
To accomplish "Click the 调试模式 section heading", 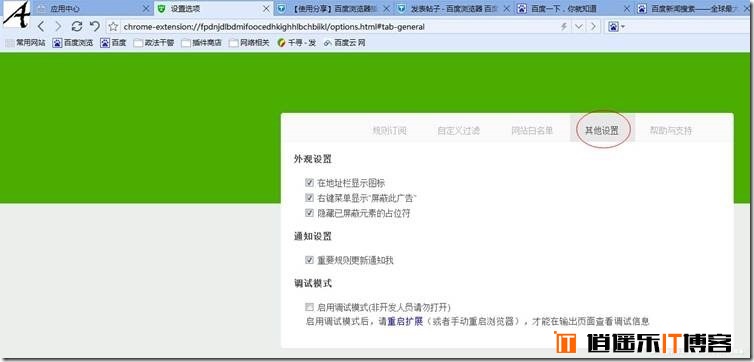I will 313,283.
